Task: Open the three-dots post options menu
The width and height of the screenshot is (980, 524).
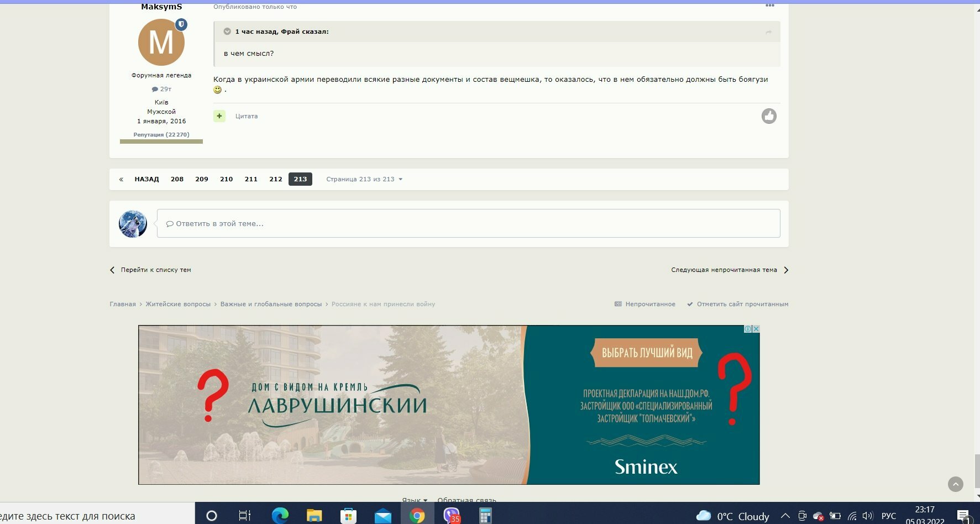Action: [x=769, y=6]
